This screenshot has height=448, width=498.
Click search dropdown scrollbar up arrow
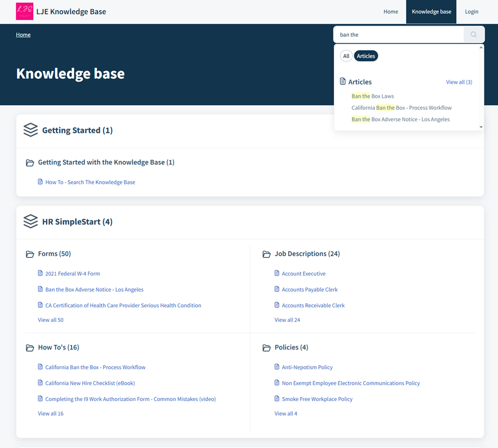pos(481,47)
